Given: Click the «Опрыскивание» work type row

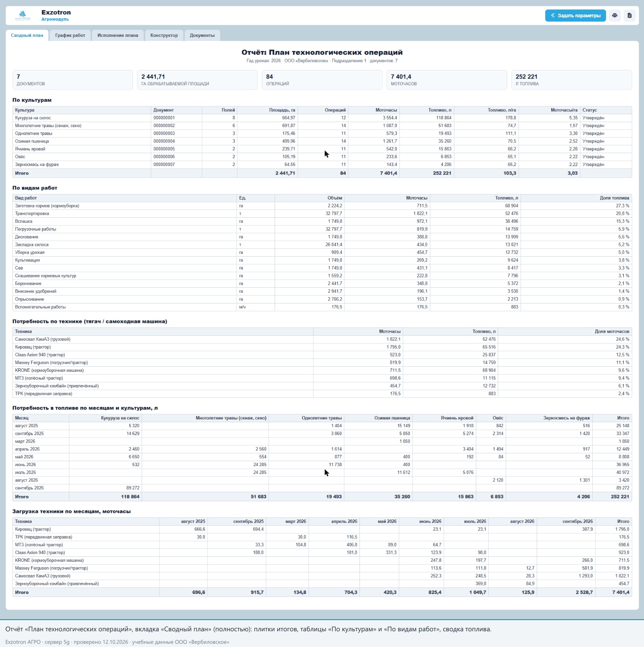Looking at the screenshot, I should click(x=322, y=299).
